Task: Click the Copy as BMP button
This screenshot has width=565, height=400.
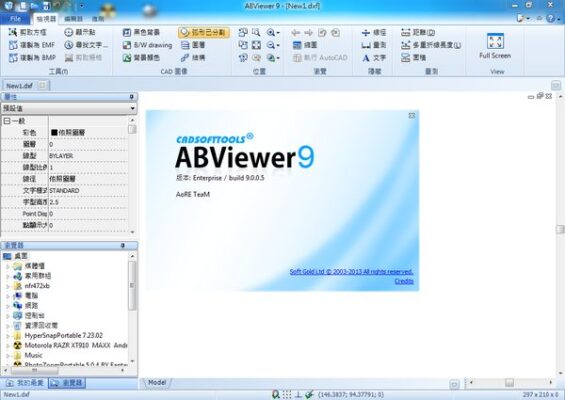Action: coord(32,58)
